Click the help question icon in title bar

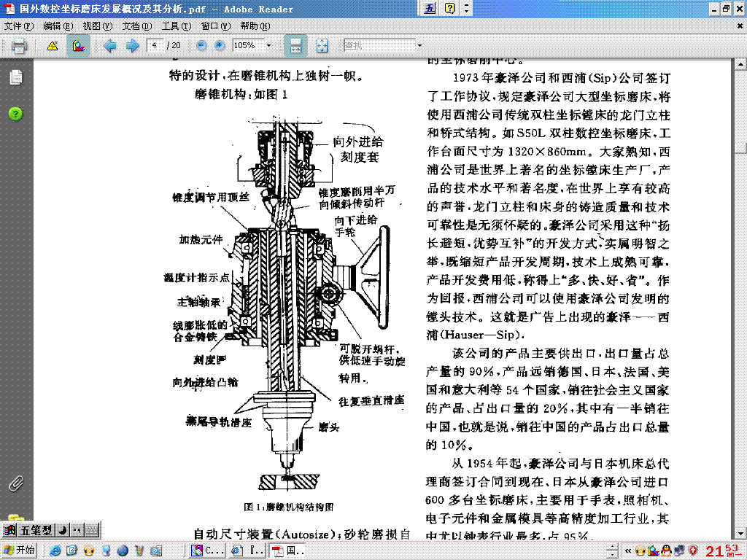(449, 8)
